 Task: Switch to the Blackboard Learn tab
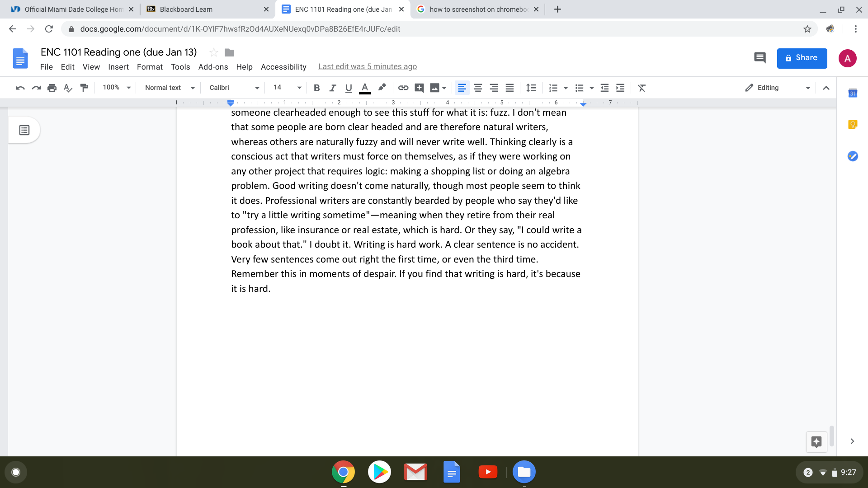[x=207, y=9]
